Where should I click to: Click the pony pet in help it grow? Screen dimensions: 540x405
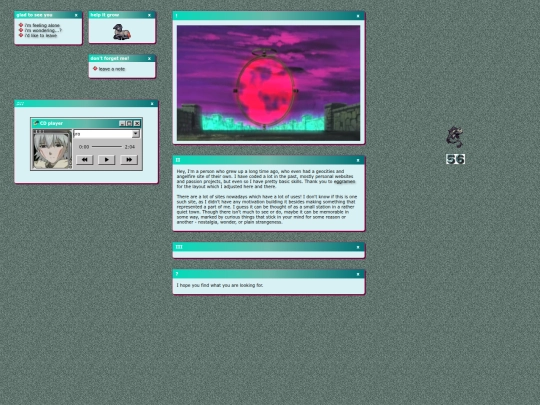pos(122,32)
